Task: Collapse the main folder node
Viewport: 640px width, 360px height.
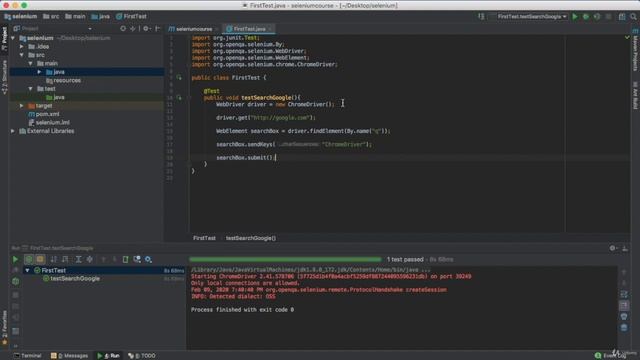Action: pyautogui.click(x=31, y=63)
